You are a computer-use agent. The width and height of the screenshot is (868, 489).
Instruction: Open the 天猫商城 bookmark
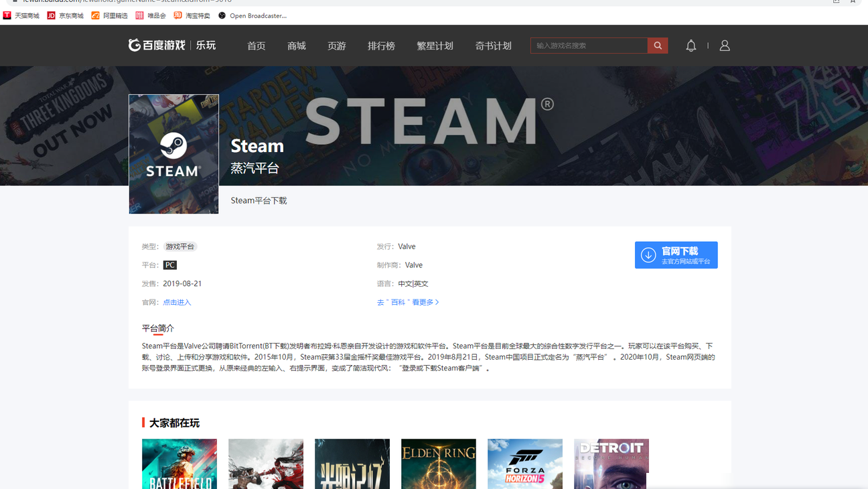21,15
